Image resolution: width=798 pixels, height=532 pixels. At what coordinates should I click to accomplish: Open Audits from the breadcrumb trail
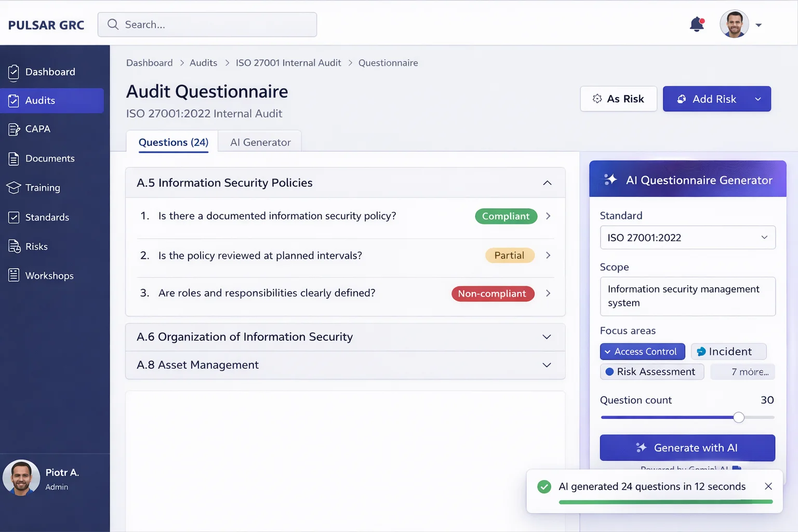[203, 62]
